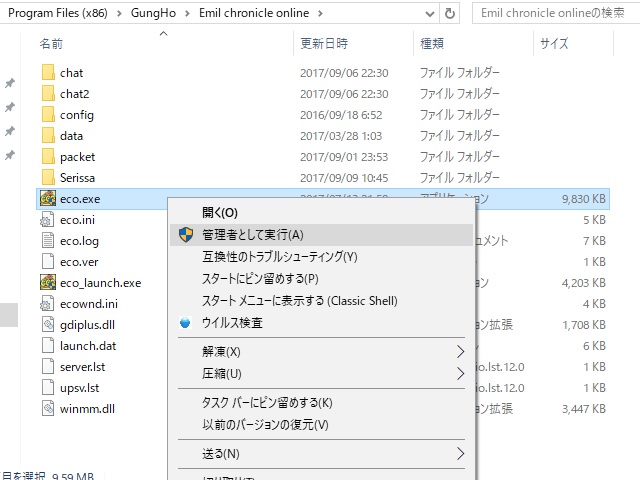The image size is (640, 480).
Task: Select the chat folder icon
Action: coord(48,72)
